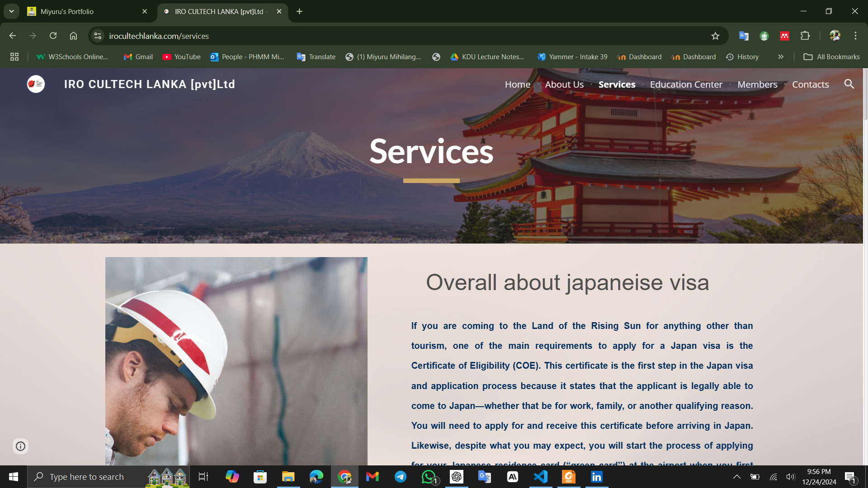Reload the current page
The height and width of the screenshot is (488, 868).
pyautogui.click(x=53, y=36)
